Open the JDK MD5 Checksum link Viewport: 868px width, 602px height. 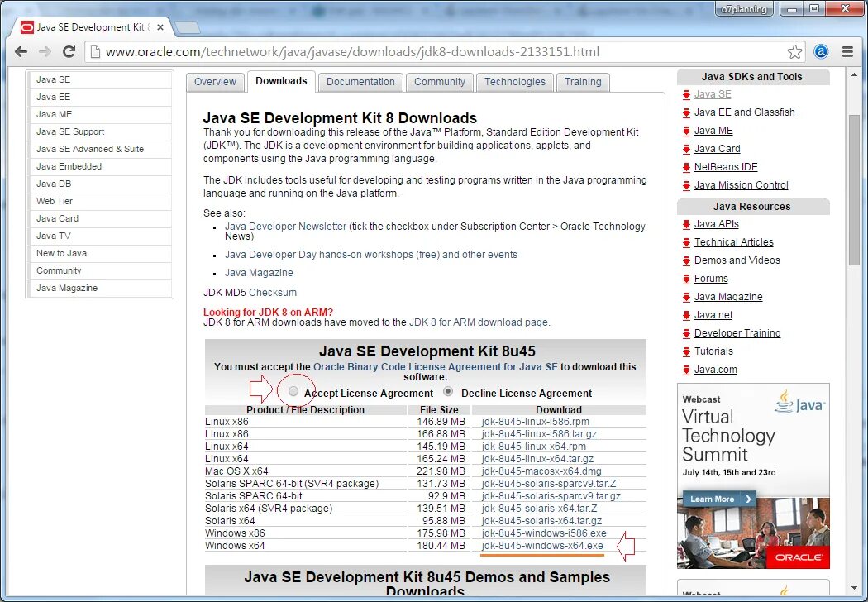272,293
